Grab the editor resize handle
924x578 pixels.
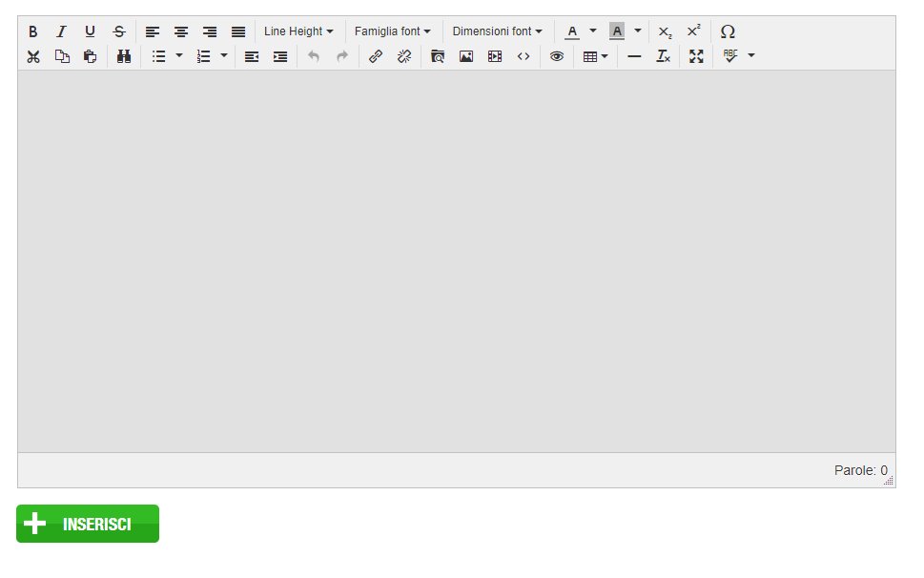coord(889,481)
